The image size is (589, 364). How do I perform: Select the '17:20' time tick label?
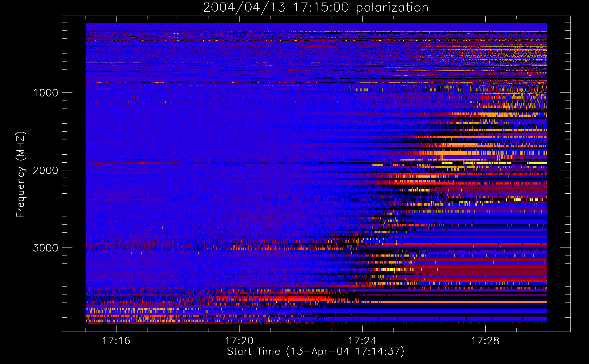point(239,341)
